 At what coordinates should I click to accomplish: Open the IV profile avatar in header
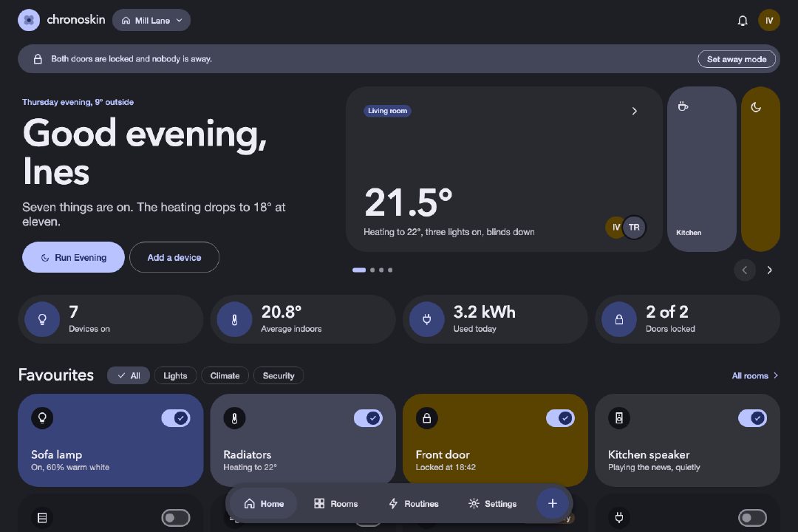tap(769, 21)
